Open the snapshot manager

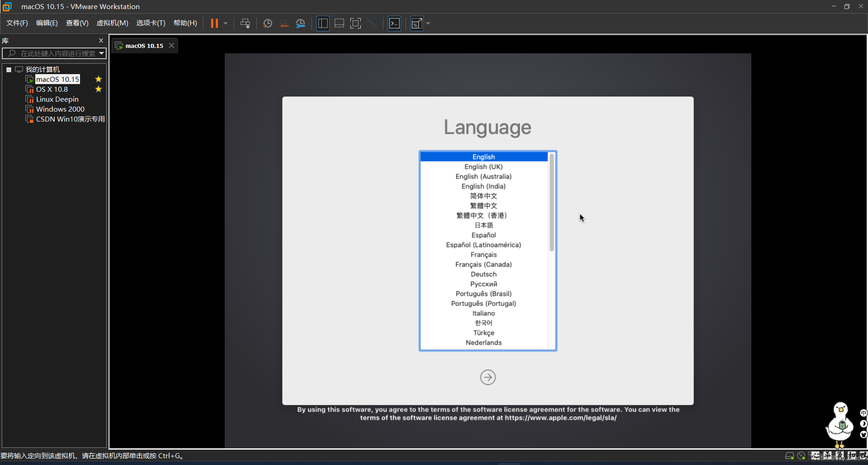(300, 23)
